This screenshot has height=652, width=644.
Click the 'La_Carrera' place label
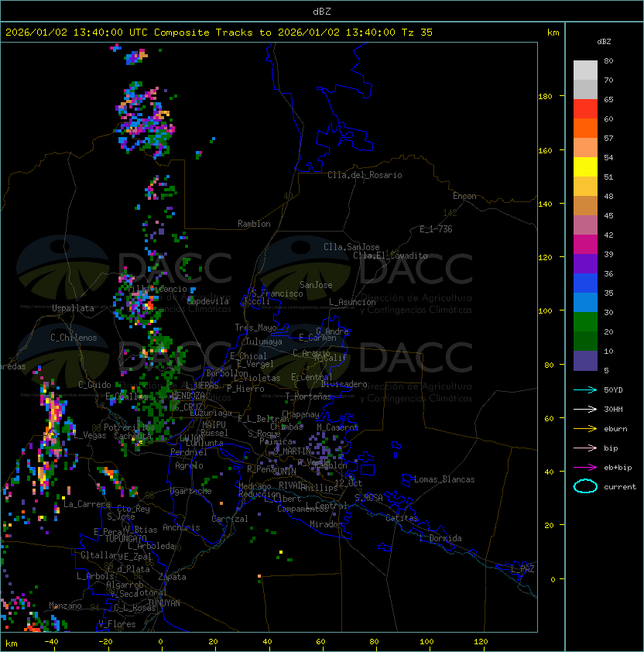click(x=87, y=504)
